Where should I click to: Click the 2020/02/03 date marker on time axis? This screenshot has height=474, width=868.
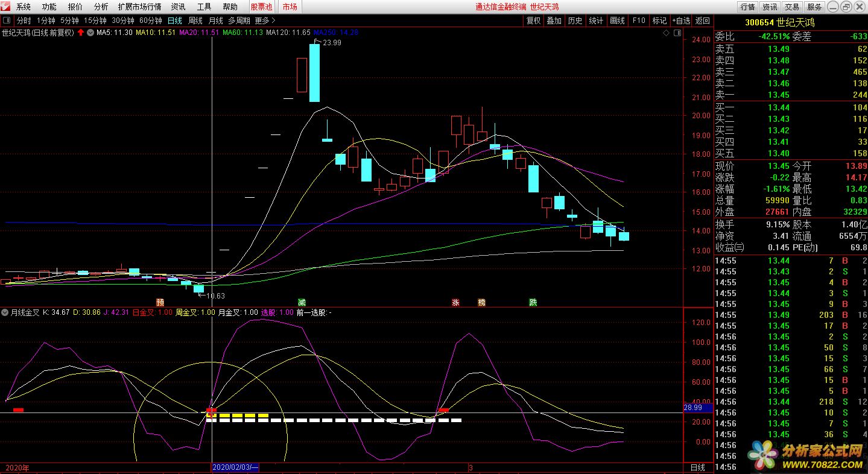(236, 468)
